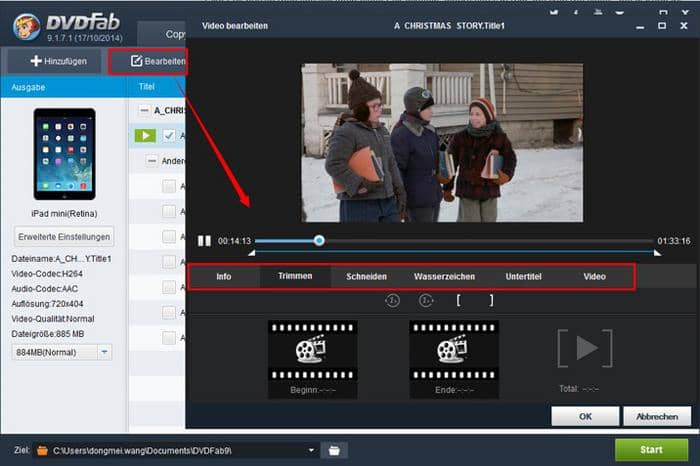Click the Total duration label in trim panel
Viewport: 700px width, 466px height.
point(579,389)
